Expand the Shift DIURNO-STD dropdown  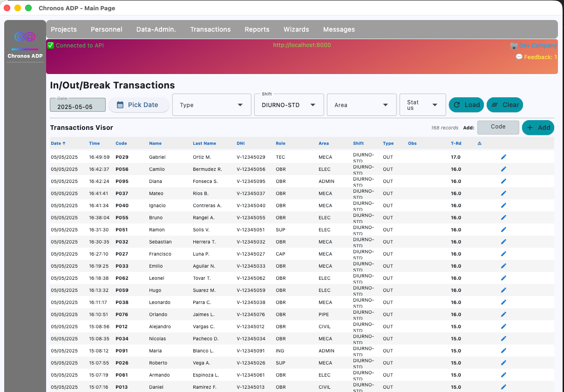click(289, 105)
